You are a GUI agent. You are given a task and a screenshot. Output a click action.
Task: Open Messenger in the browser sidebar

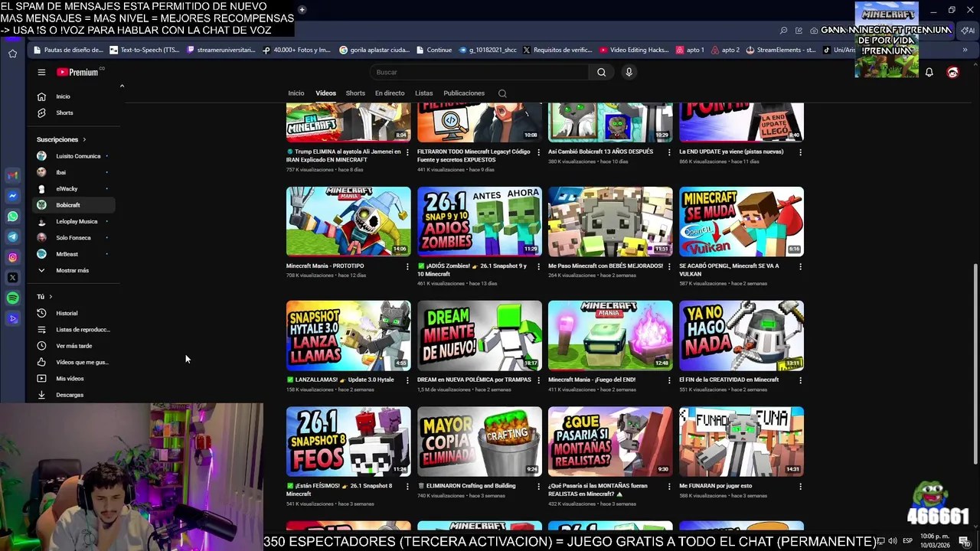click(x=13, y=196)
